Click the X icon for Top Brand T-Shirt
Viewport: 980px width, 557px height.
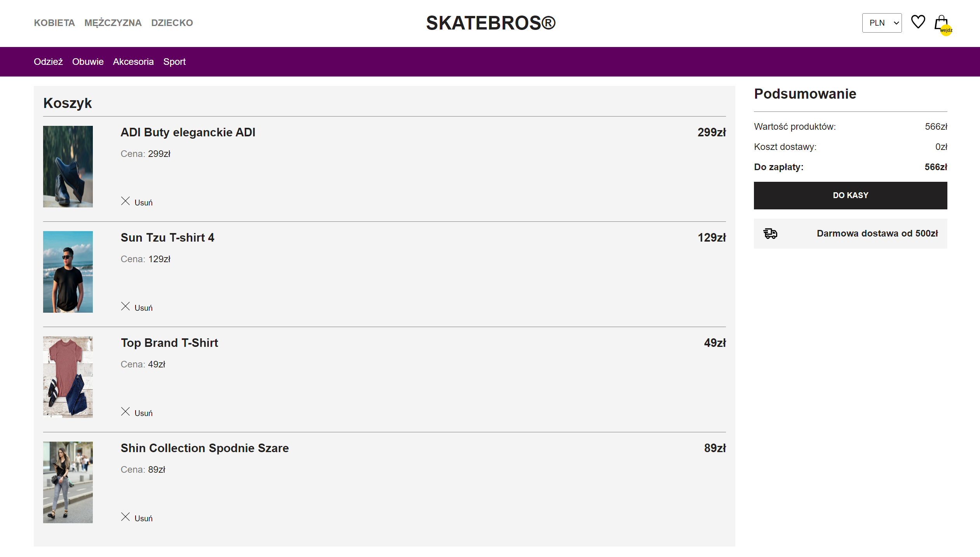[x=125, y=412]
